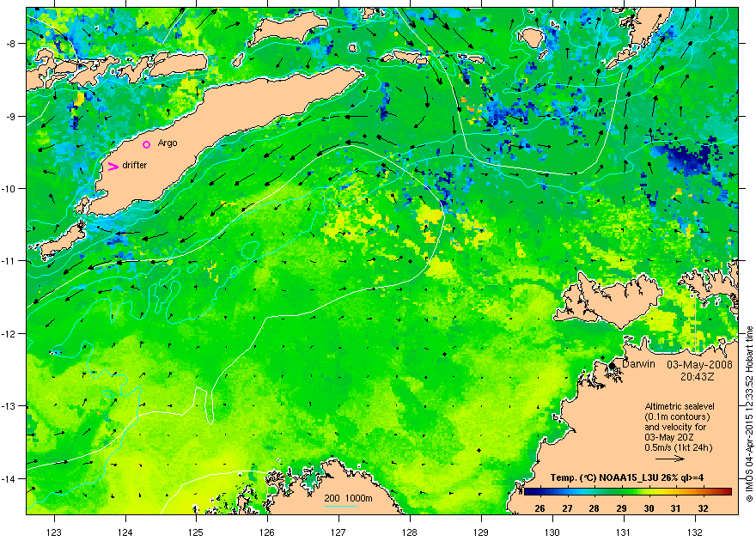This screenshot has width=756, height=541.
Task: Click the 'Altimetric sealevel' legend line
Action: tap(680, 406)
